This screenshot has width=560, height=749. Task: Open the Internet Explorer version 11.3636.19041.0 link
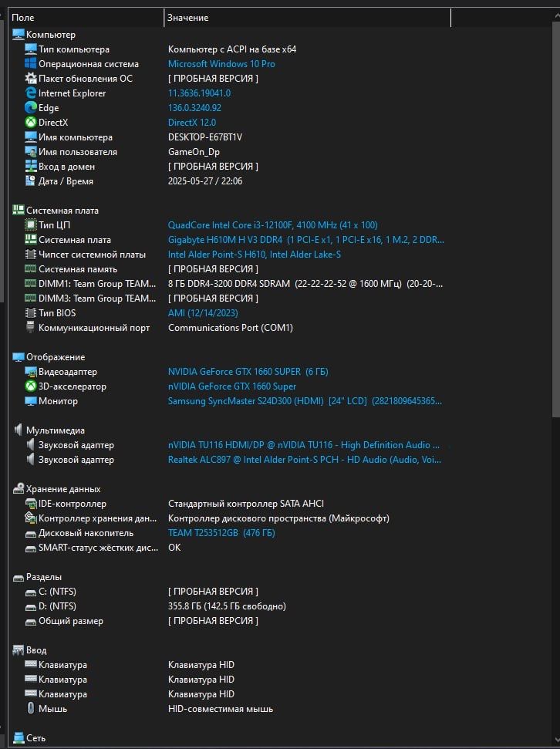pyautogui.click(x=199, y=93)
